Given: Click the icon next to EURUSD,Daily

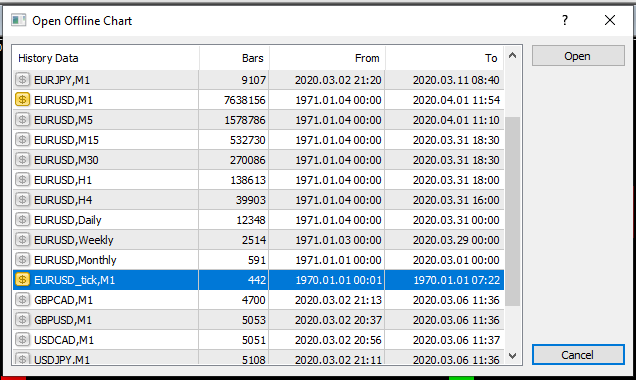Looking at the screenshot, I should tap(22, 219).
